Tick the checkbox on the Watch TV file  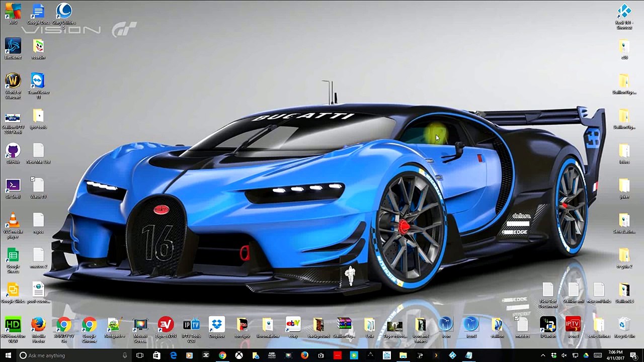point(33,179)
